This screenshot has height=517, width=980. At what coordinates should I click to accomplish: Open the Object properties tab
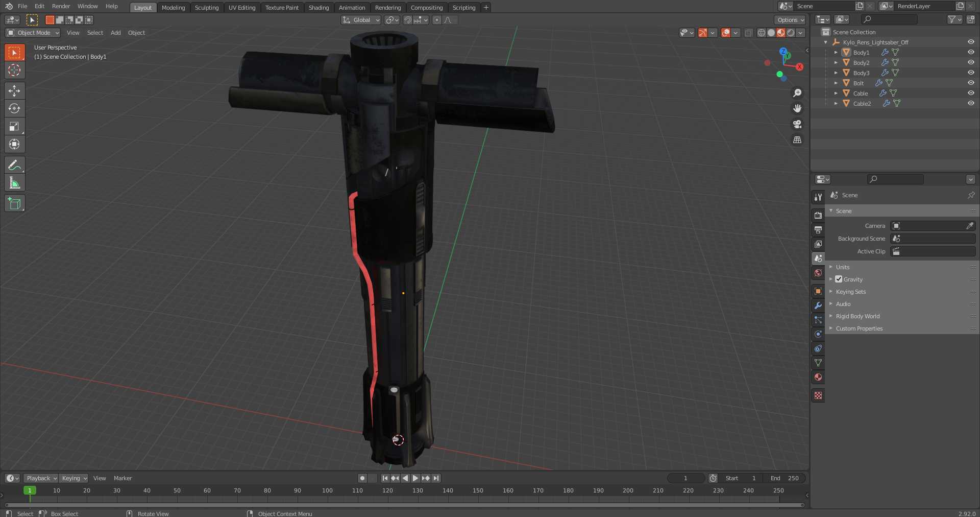(x=818, y=291)
